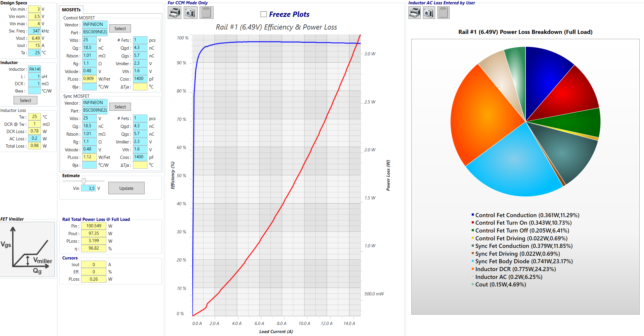Select a Control MOSFET part

click(x=120, y=28)
